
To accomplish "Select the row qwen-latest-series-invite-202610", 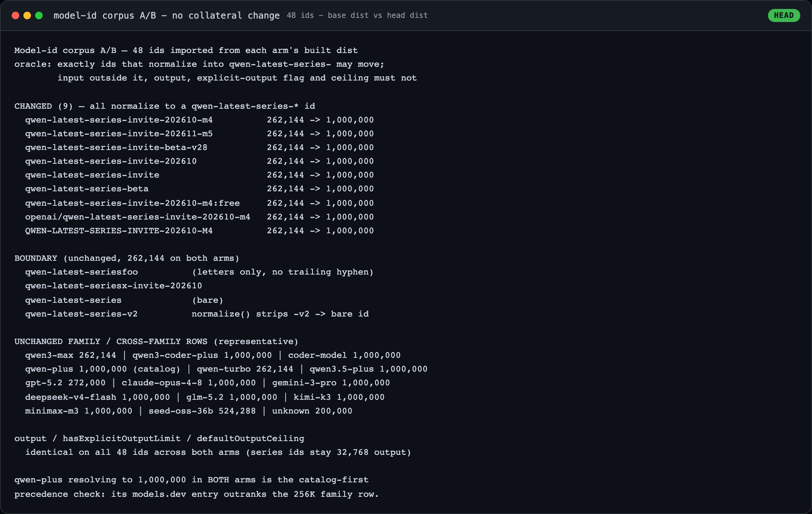I will click(199, 161).
